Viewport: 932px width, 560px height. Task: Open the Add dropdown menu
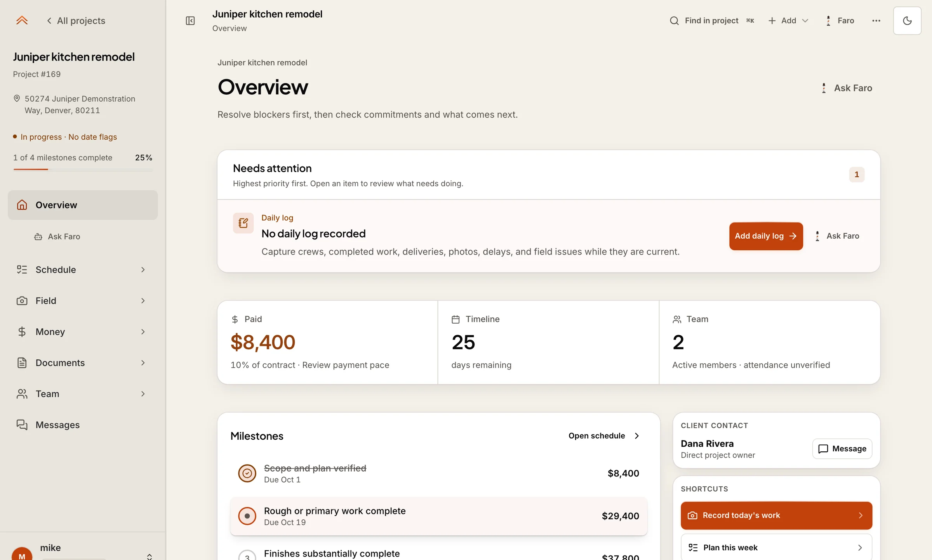789,21
